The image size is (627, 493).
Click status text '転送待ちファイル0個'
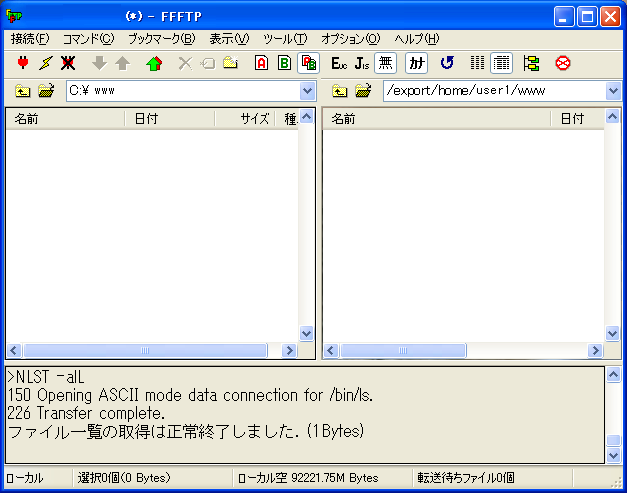(466, 478)
